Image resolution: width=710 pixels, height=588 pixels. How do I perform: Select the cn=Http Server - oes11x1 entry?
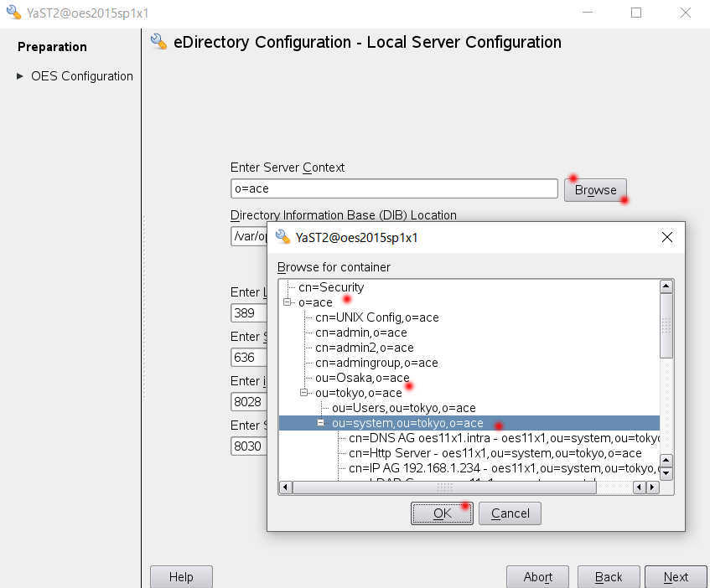pos(495,453)
